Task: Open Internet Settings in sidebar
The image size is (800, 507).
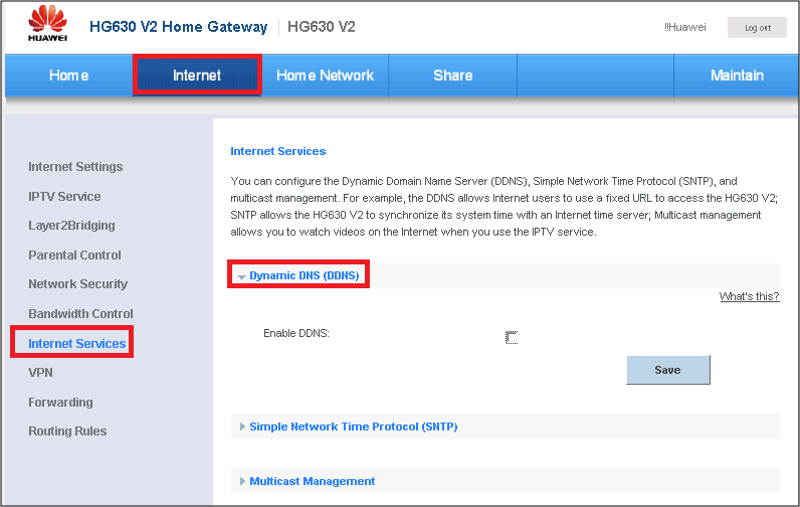Action: tap(76, 167)
